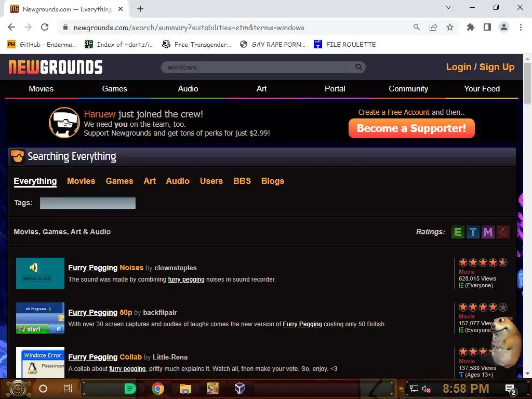The width and height of the screenshot is (532, 399).
Task: Click the Newgrounds search field
Action: tap(263, 67)
